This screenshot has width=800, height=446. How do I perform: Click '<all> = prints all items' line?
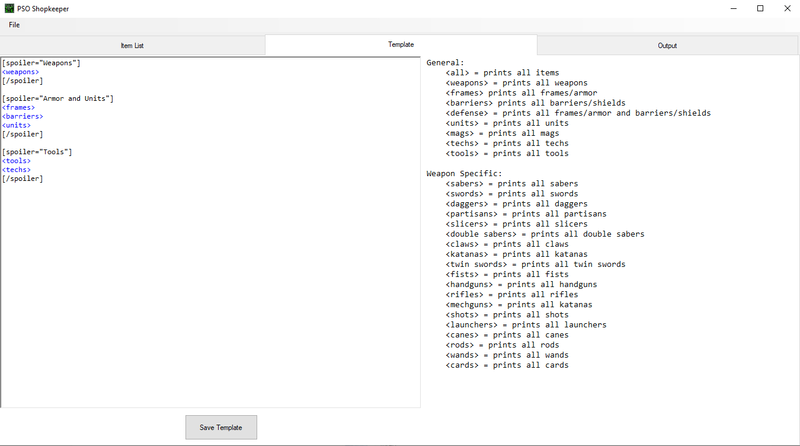[x=502, y=73]
